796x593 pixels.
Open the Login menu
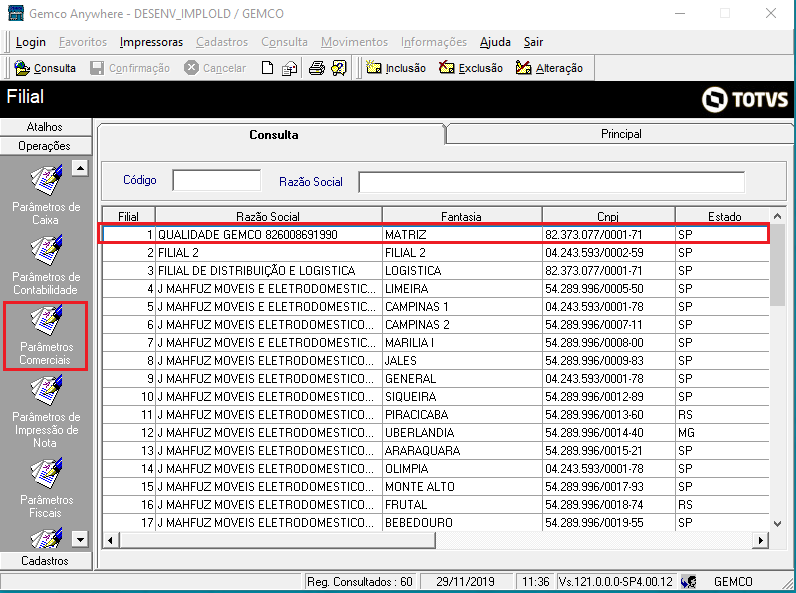[x=30, y=42]
